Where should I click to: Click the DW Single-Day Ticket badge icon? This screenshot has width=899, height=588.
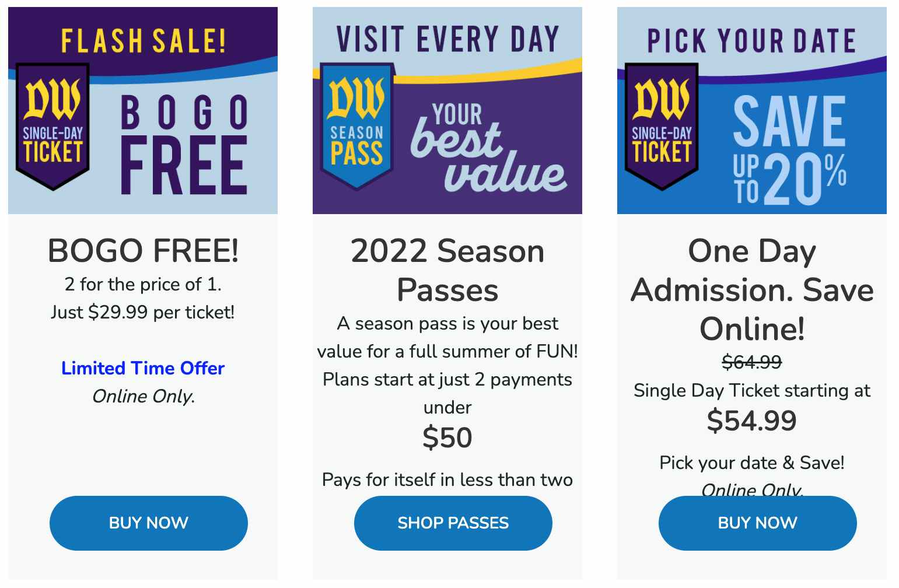click(53, 125)
